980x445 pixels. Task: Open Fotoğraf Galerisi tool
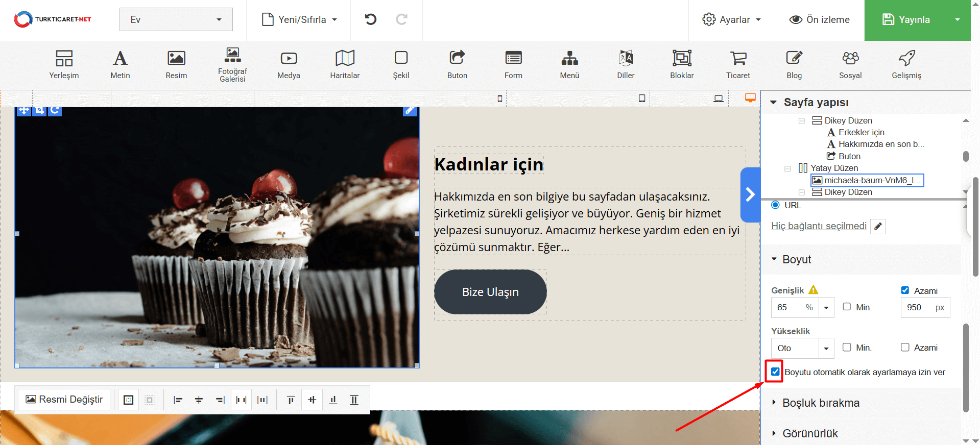pos(232,65)
